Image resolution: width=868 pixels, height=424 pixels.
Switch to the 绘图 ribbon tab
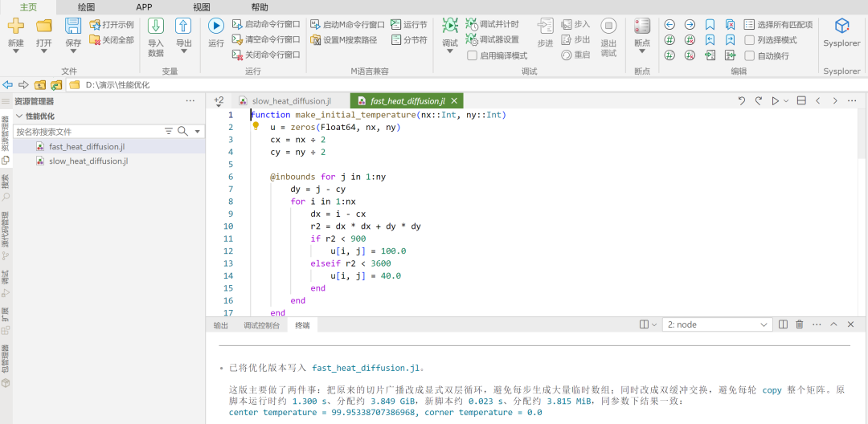tap(86, 7)
